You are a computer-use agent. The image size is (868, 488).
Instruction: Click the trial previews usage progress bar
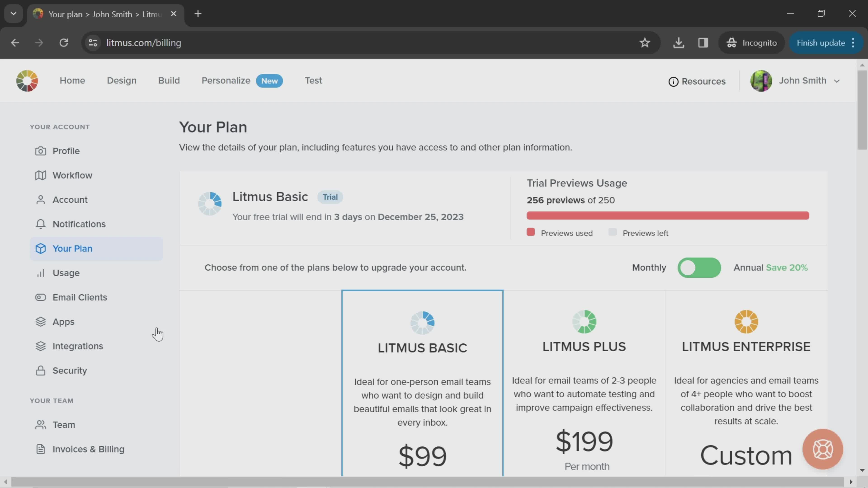(668, 216)
